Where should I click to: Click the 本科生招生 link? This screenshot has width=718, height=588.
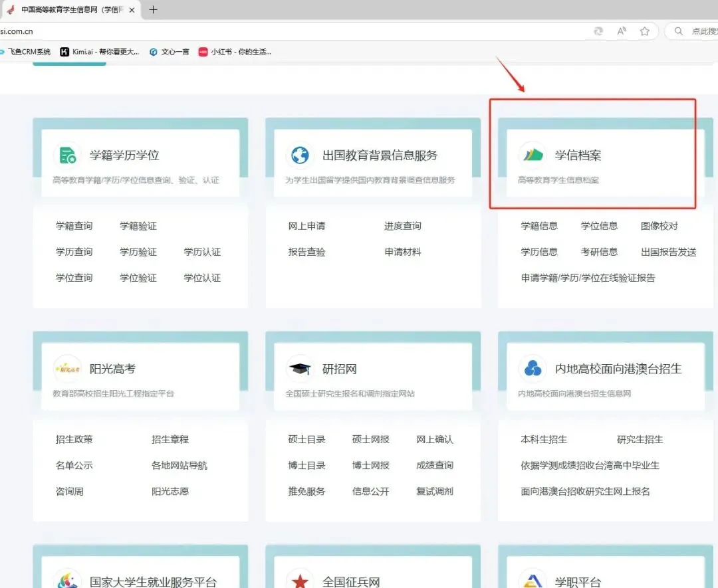click(x=544, y=439)
